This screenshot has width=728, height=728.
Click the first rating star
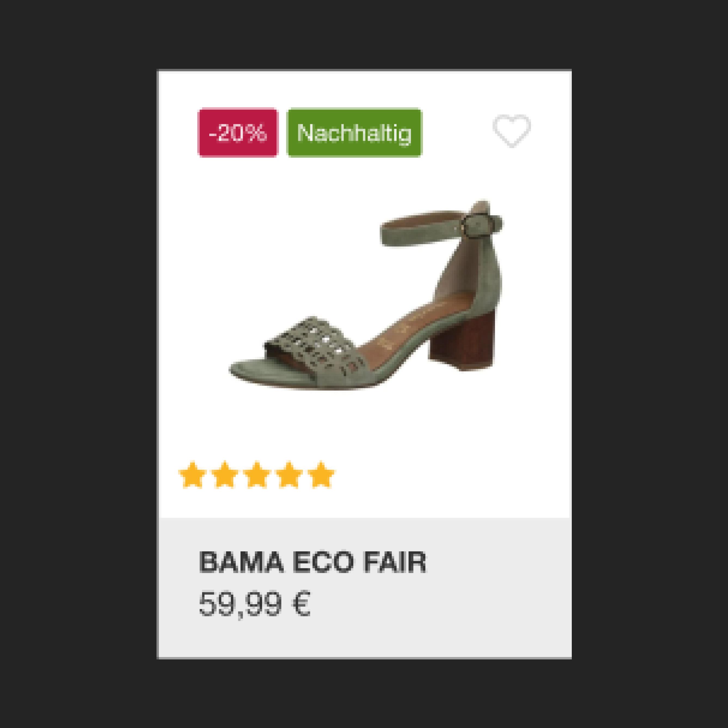click(193, 474)
